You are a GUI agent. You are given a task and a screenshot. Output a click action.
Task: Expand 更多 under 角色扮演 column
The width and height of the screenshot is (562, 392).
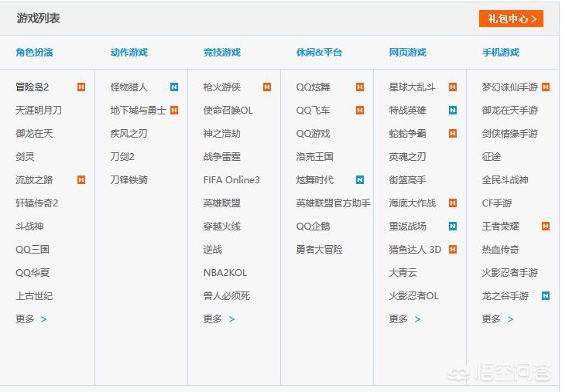pyautogui.click(x=31, y=319)
